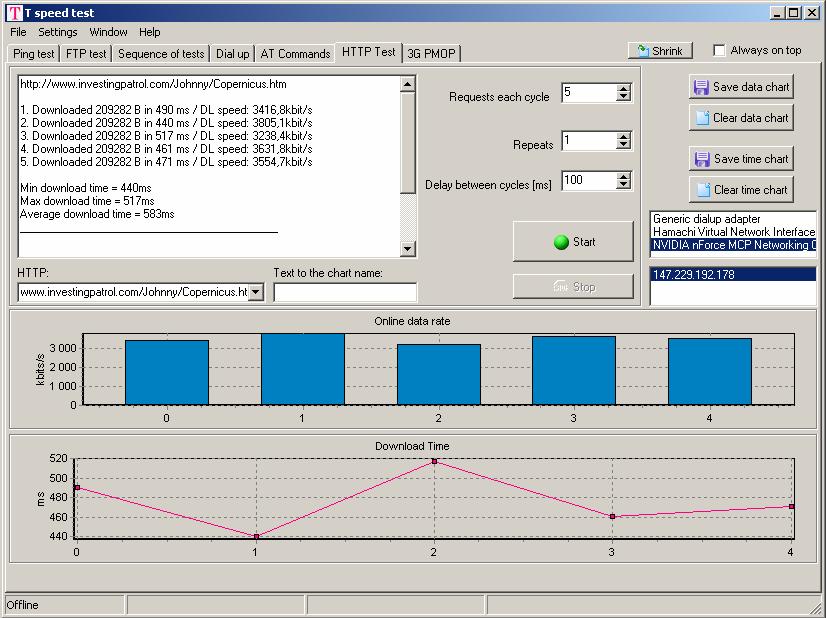Open the Settings menu
Viewport: 826px width, 618px height.
tap(57, 32)
